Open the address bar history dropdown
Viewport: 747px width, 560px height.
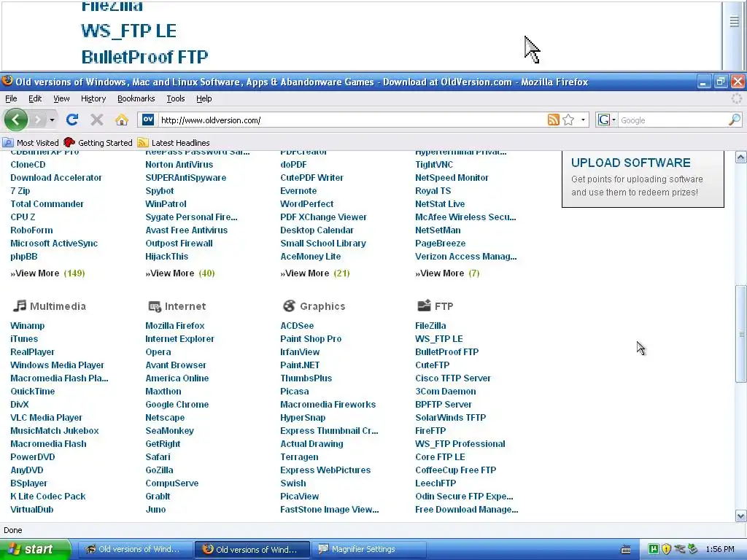point(583,120)
